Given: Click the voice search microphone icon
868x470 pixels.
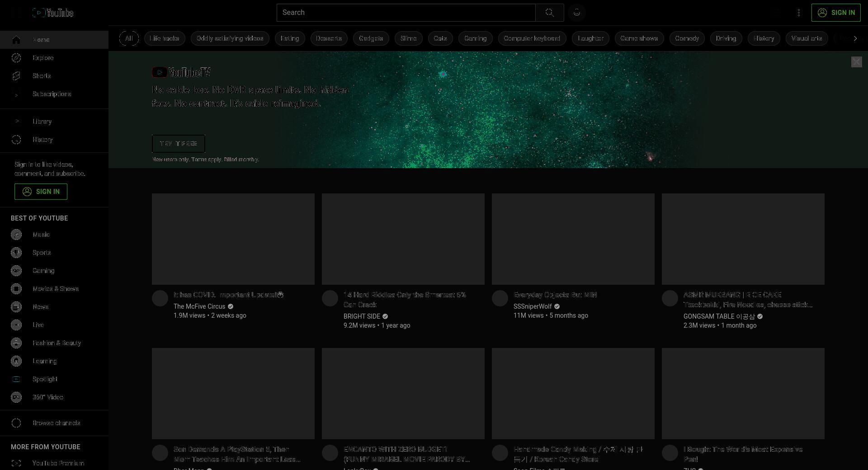Looking at the screenshot, I should [x=576, y=13].
